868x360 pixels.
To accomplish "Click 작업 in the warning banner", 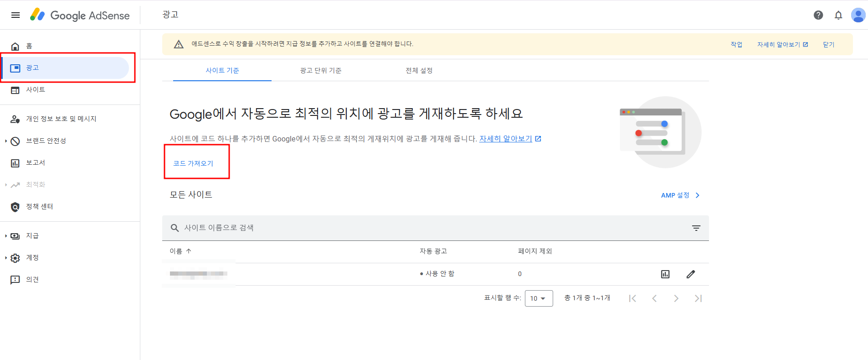I will click(736, 44).
